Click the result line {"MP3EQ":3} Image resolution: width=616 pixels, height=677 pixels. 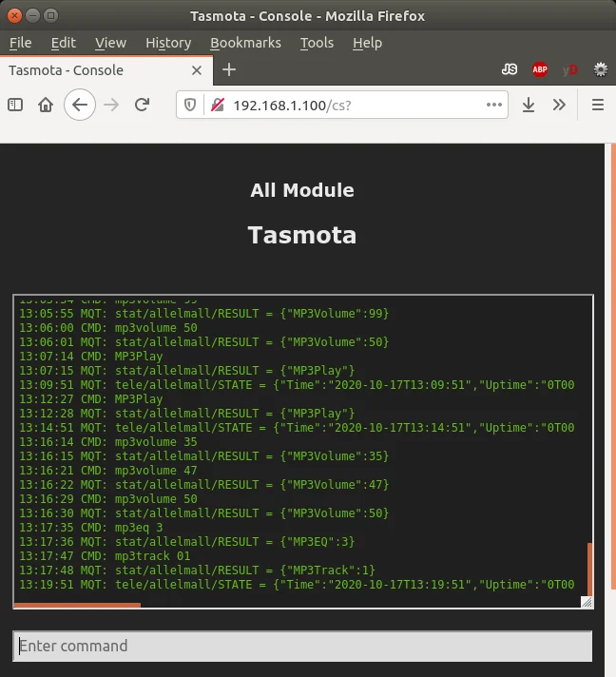pyautogui.click(x=187, y=541)
